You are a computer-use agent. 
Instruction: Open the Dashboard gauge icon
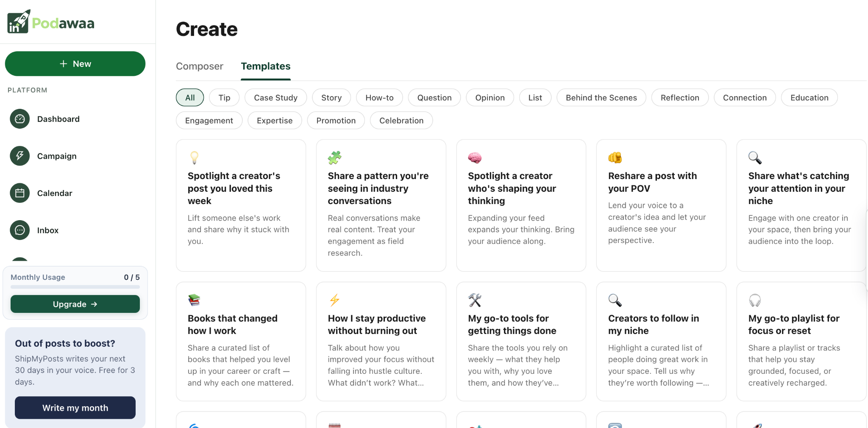click(x=20, y=119)
